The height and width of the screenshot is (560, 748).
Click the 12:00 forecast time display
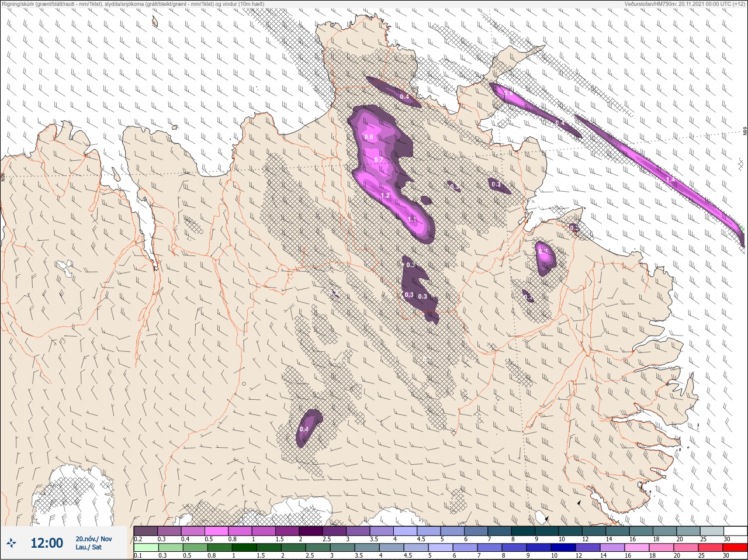pos(47,543)
